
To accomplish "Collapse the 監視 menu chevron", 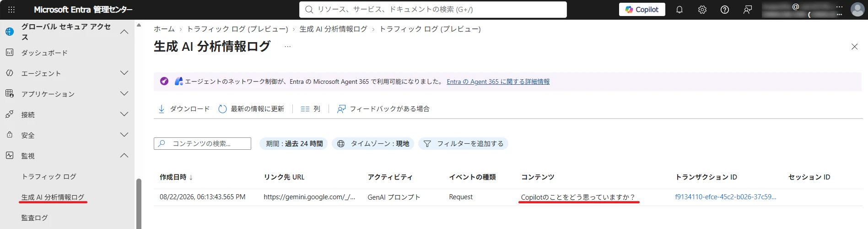I will click(124, 155).
